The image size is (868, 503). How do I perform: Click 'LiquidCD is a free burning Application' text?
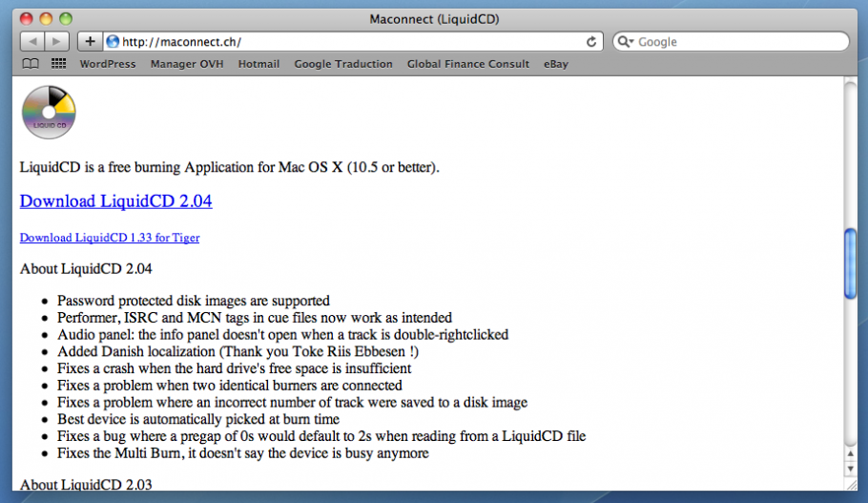click(230, 167)
